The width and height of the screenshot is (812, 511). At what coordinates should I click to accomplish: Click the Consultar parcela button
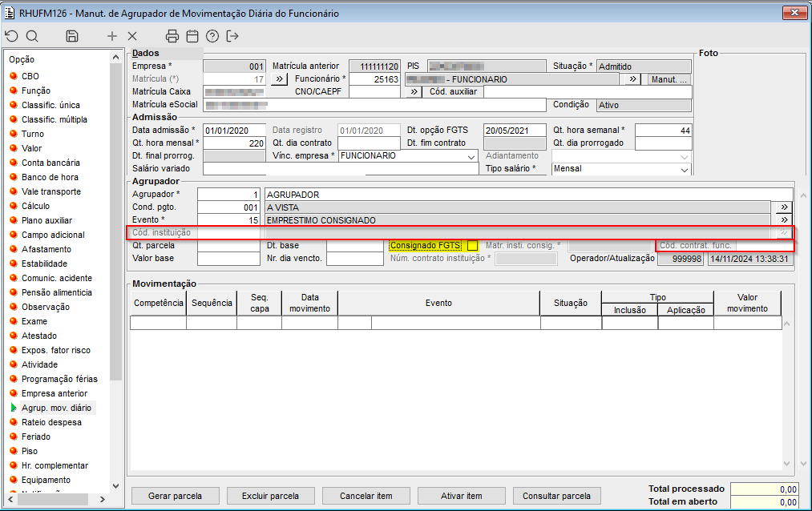tap(556, 496)
